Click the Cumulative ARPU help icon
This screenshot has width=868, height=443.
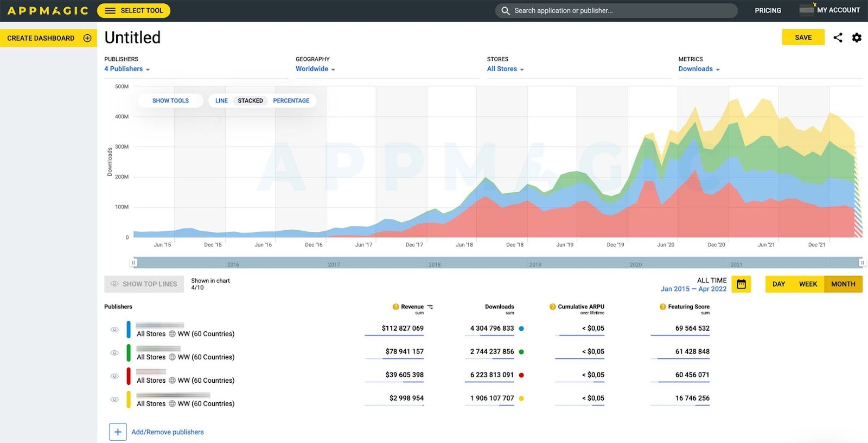[552, 307]
